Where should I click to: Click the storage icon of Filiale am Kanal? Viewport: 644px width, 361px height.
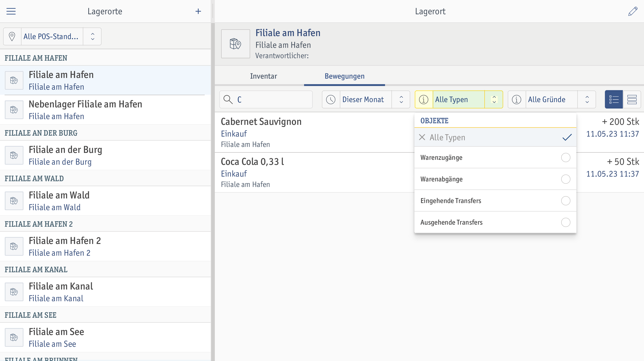[14, 292]
